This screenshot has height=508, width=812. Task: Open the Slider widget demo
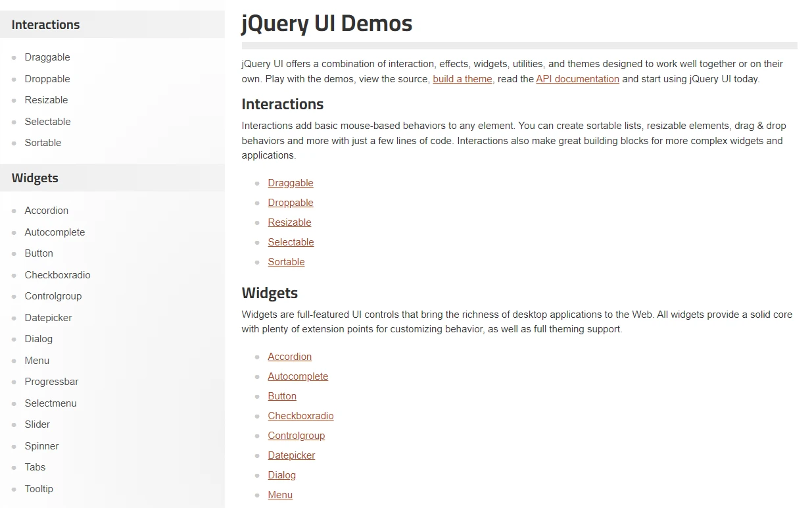pyautogui.click(x=37, y=424)
